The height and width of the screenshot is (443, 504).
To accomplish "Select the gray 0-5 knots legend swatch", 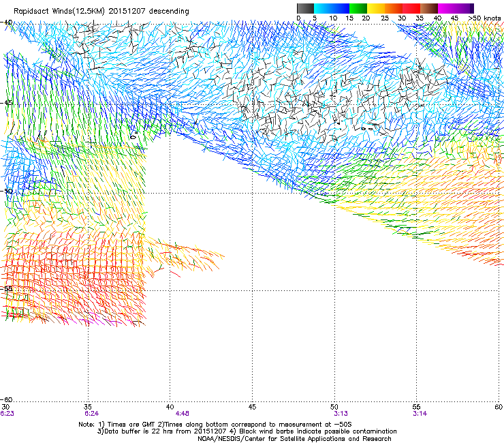I will pyautogui.click(x=305, y=8).
